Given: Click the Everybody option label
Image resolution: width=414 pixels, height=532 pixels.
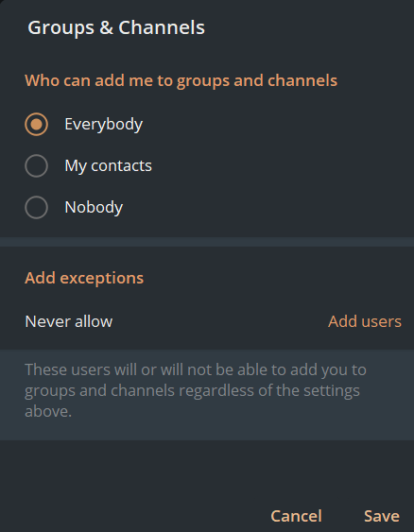Looking at the screenshot, I should [x=104, y=124].
